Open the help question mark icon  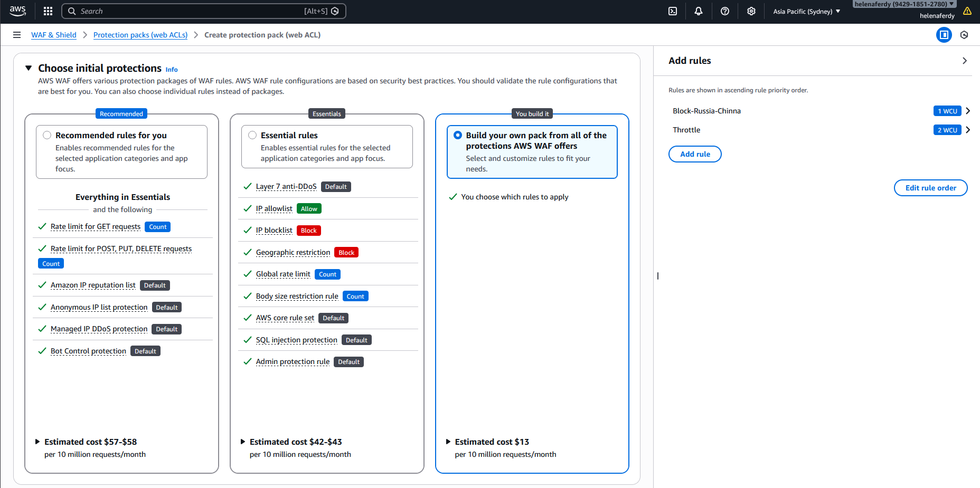725,11
